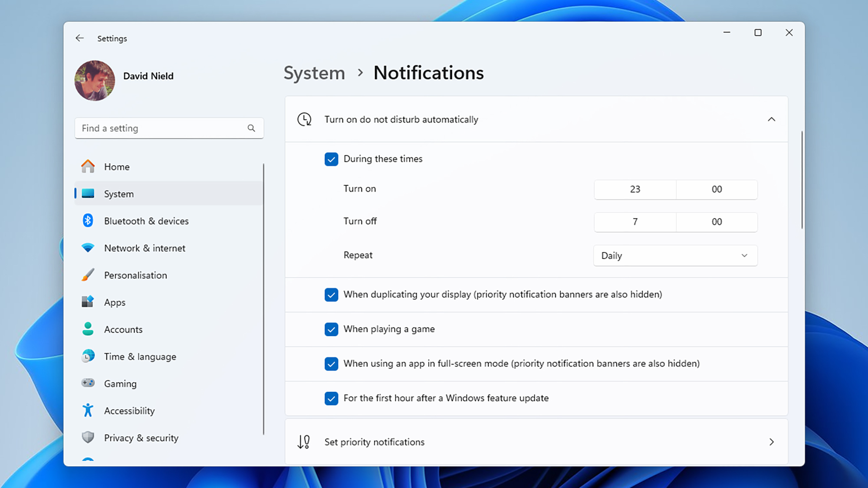This screenshot has width=868, height=488.
Task: Click the System breadcrumb link
Action: click(x=314, y=73)
